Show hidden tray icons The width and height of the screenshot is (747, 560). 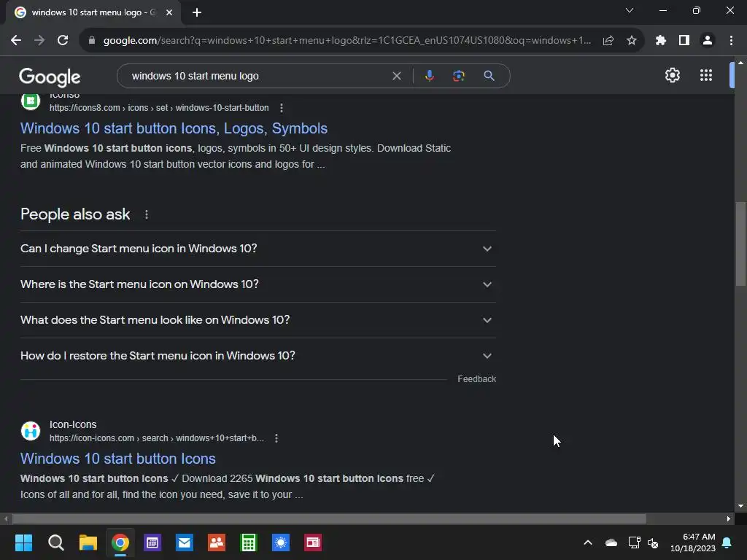pyautogui.click(x=588, y=542)
